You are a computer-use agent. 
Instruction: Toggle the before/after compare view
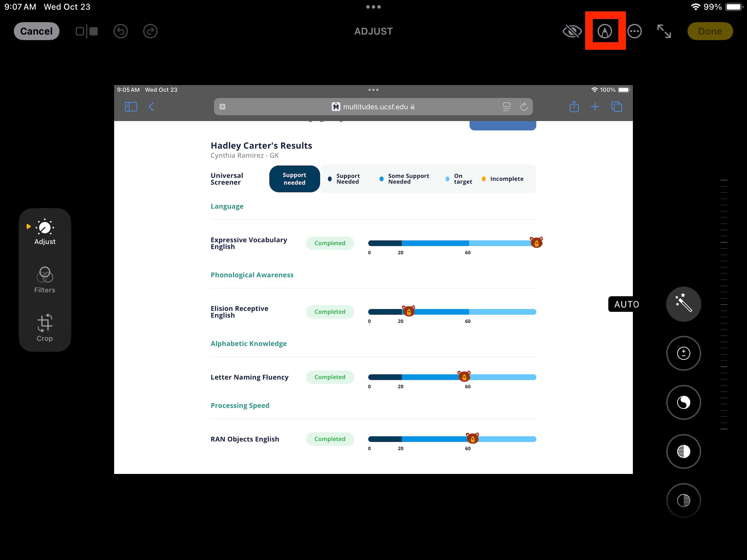87,31
